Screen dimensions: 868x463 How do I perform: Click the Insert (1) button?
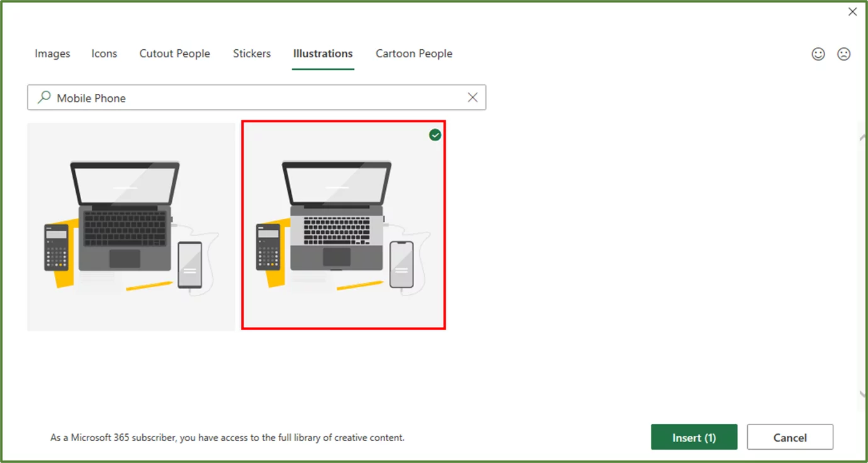click(x=694, y=437)
